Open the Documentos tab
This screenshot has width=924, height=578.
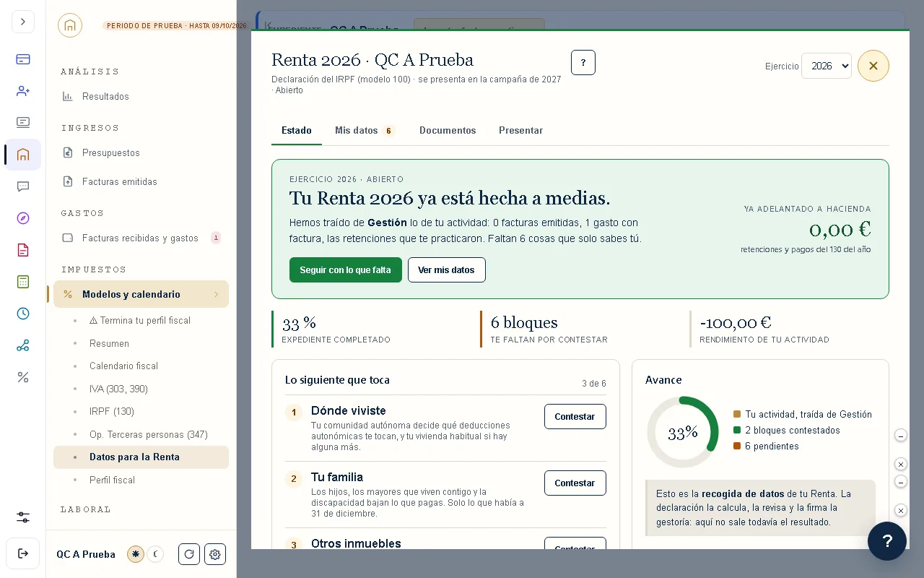tap(448, 131)
